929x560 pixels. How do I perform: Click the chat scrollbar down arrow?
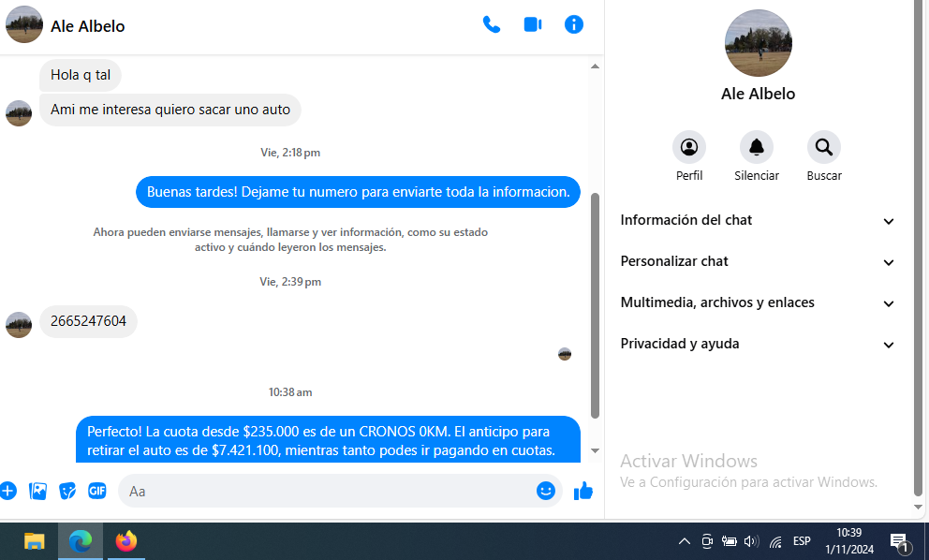(595, 451)
